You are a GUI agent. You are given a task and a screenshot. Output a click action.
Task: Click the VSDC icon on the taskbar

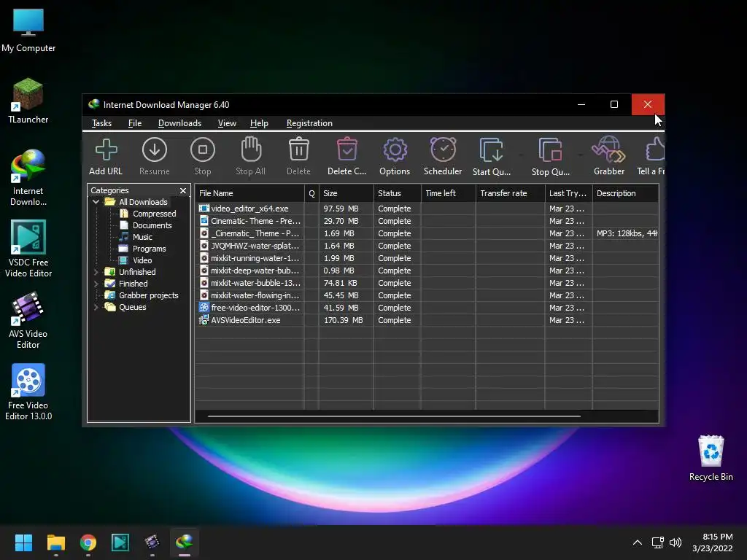pyautogui.click(x=120, y=542)
